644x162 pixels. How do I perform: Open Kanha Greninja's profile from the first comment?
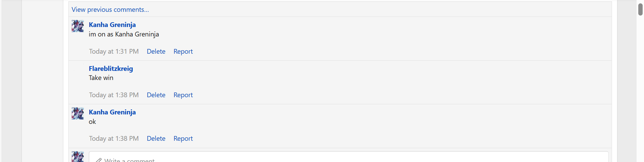[112, 25]
